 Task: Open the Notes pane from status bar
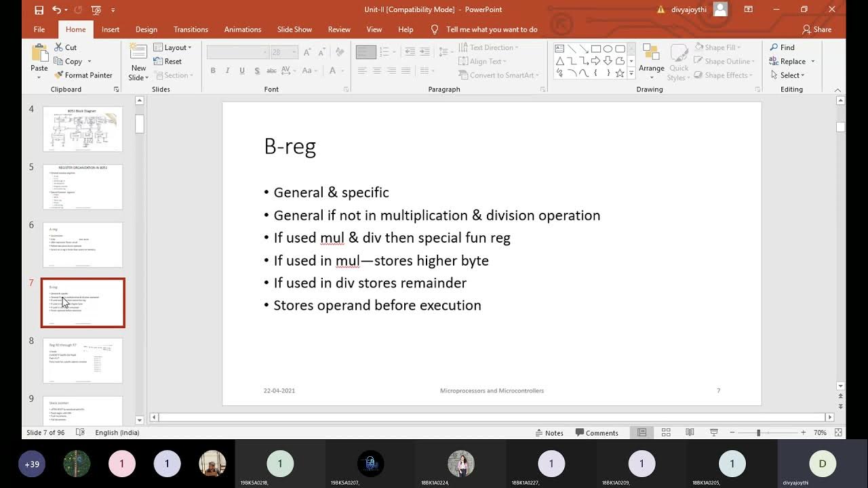coord(549,432)
